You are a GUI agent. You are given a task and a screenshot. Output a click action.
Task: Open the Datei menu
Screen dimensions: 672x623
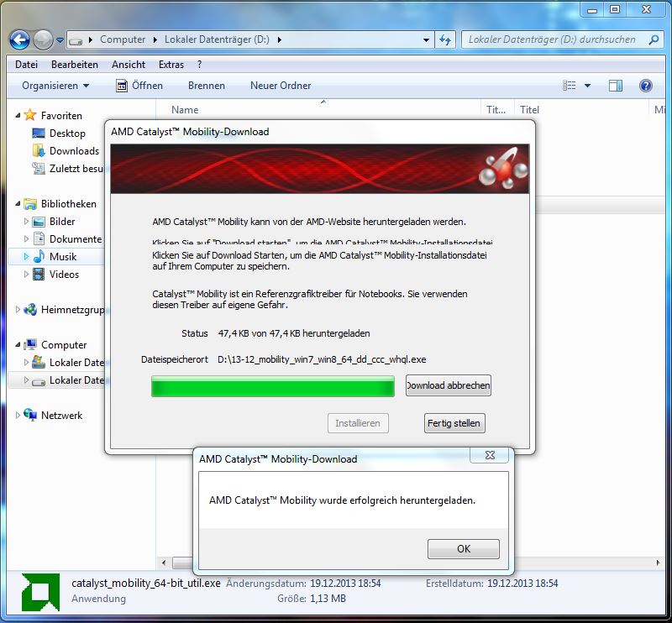click(x=26, y=65)
